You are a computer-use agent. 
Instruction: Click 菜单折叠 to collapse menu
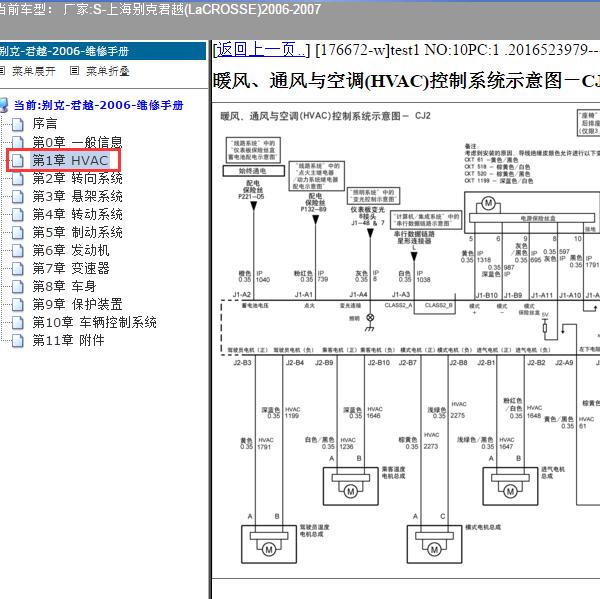108,71
